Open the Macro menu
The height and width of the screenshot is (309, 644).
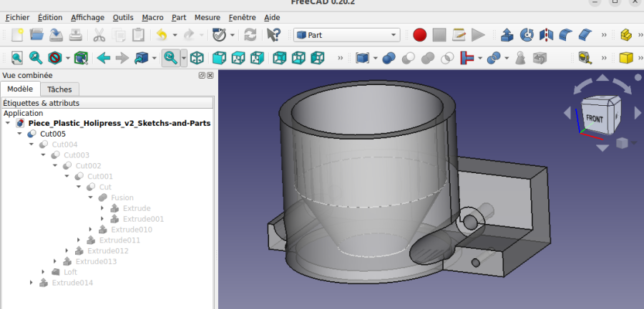click(x=152, y=17)
